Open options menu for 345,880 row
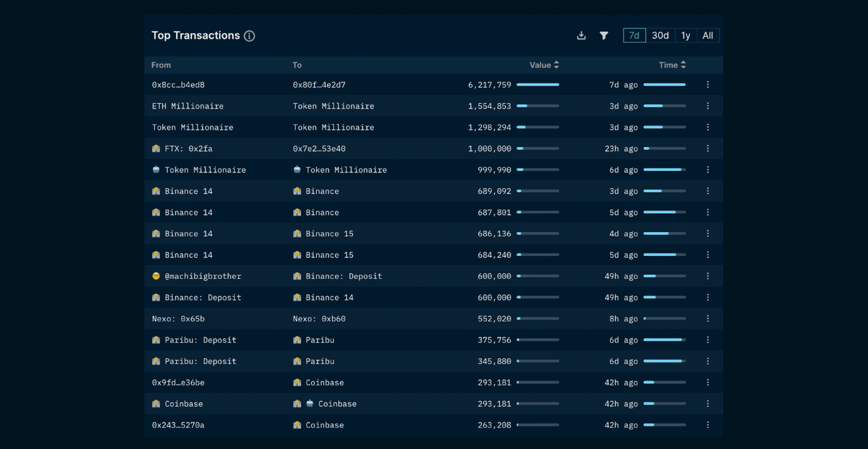The height and width of the screenshot is (449, 868). (708, 361)
